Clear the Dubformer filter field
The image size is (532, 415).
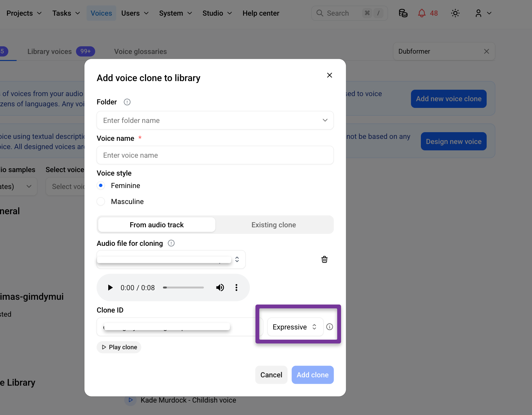[486, 51]
